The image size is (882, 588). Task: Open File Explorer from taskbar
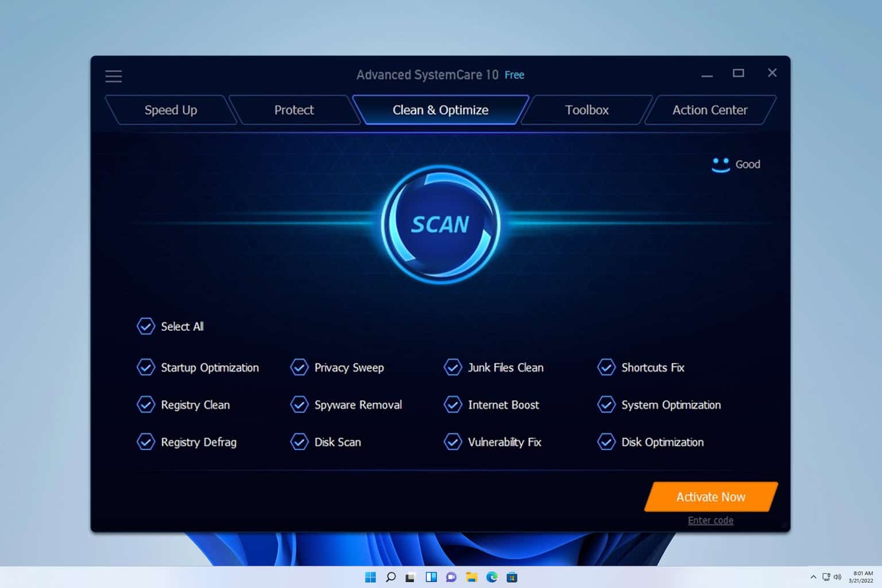pyautogui.click(x=471, y=577)
